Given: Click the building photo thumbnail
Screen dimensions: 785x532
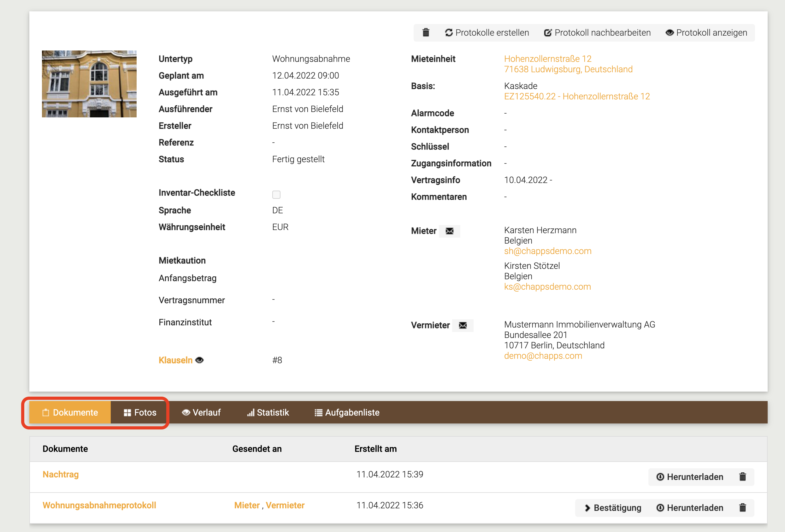Looking at the screenshot, I should click(x=89, y=84).
